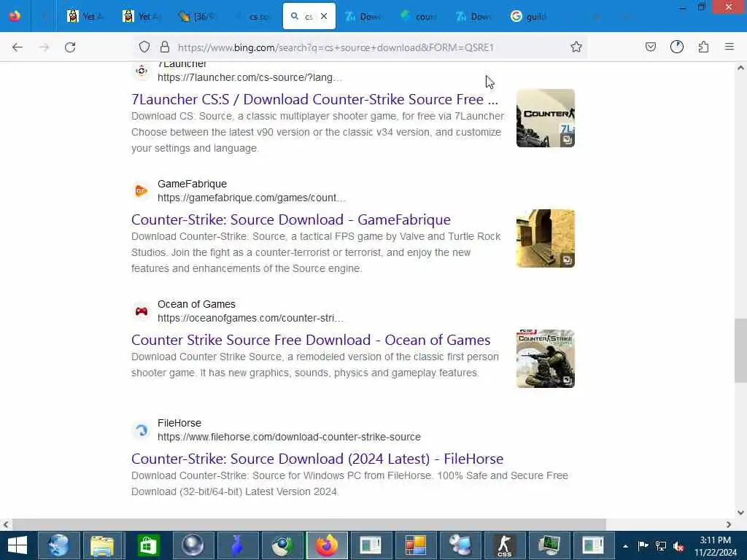Click the 'GameFabrique' site name
This screenshot has height=560, width=747.
coord(192,184)
